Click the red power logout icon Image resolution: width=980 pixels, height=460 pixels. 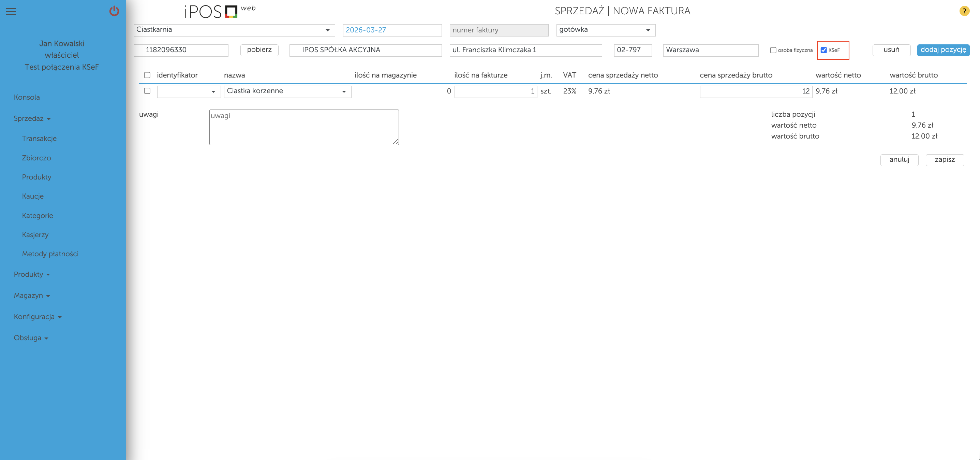tap(114, 11)
